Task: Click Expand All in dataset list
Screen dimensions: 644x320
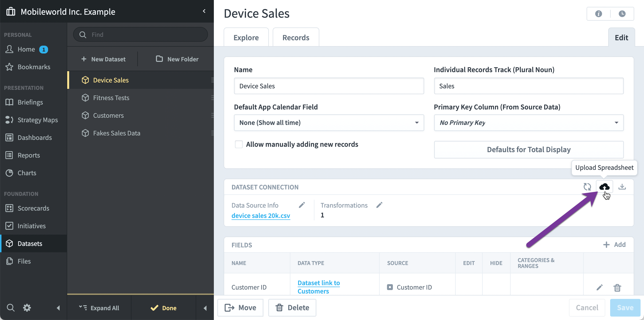Action: tap(99, 308)
